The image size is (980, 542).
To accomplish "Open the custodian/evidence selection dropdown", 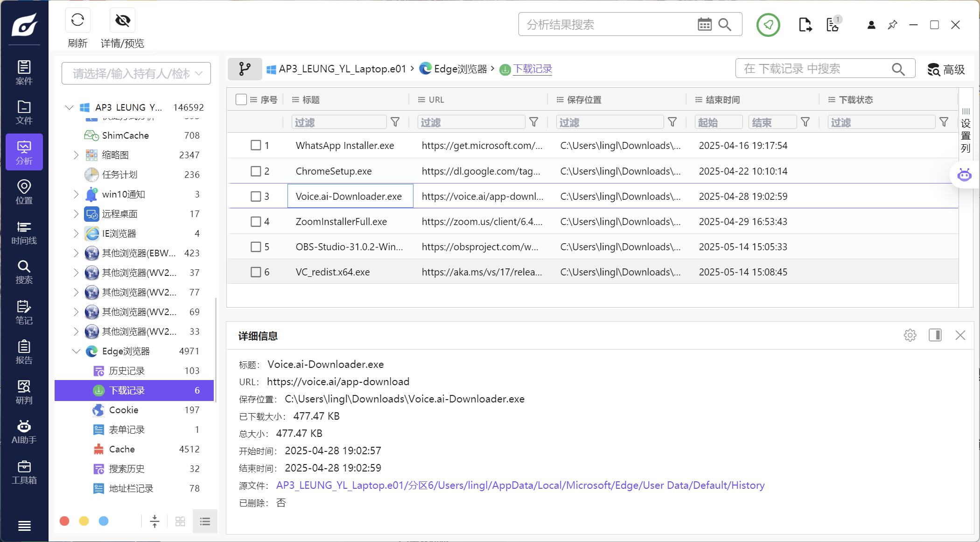I will point(136,73).
